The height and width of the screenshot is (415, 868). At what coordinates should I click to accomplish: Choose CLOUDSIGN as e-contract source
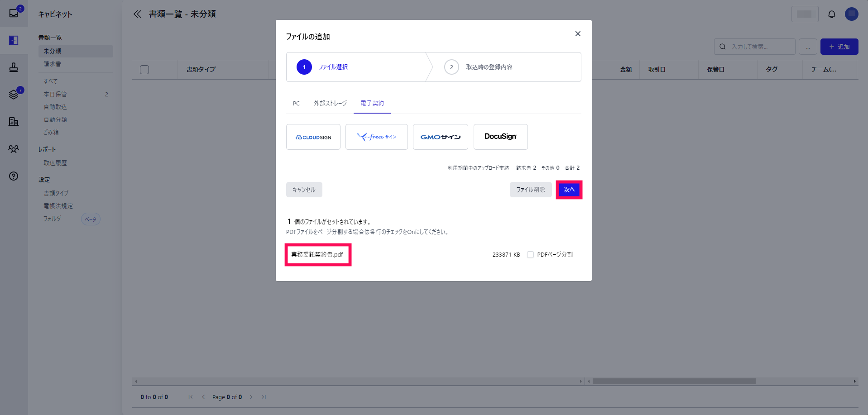(x=313, y=137)
